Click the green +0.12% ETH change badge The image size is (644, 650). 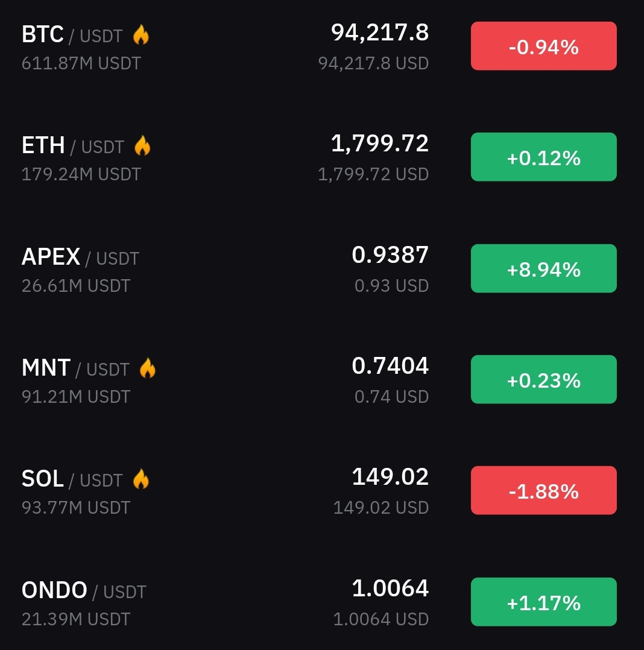click(x=544, y=157)
